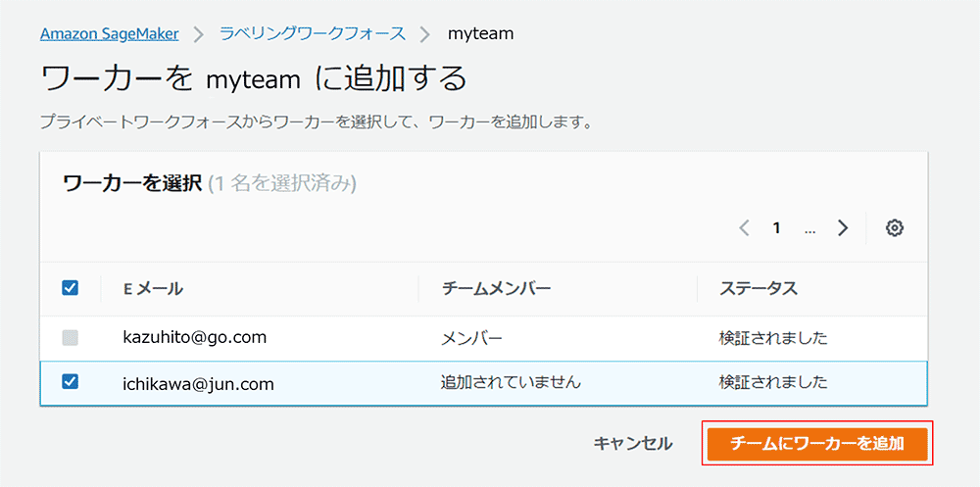Select the ichikawa@jun.com email cell
The width and height of the screenshot is (980, 487).
[x=198, y=384]
